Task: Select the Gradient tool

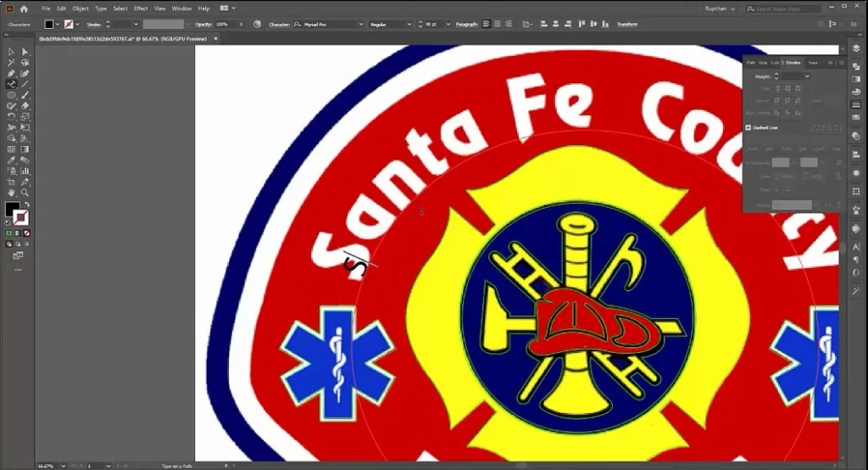Action: pos(25,149)
